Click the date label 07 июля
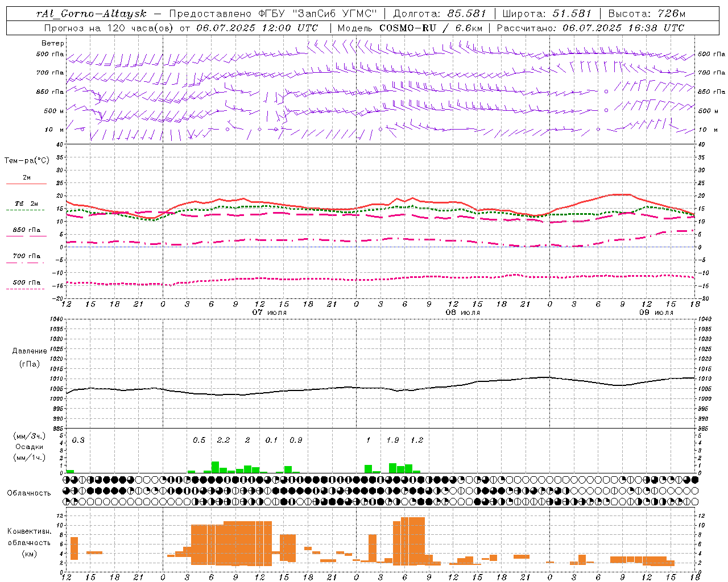728x582 pixels. point(270,313)
